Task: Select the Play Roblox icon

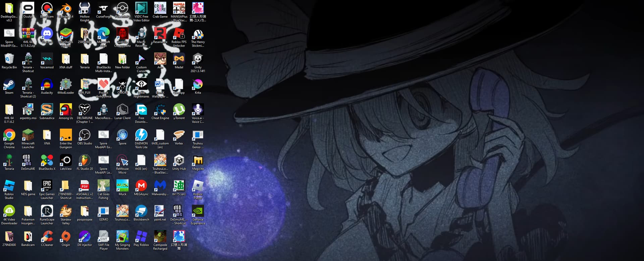Action: 141,237
